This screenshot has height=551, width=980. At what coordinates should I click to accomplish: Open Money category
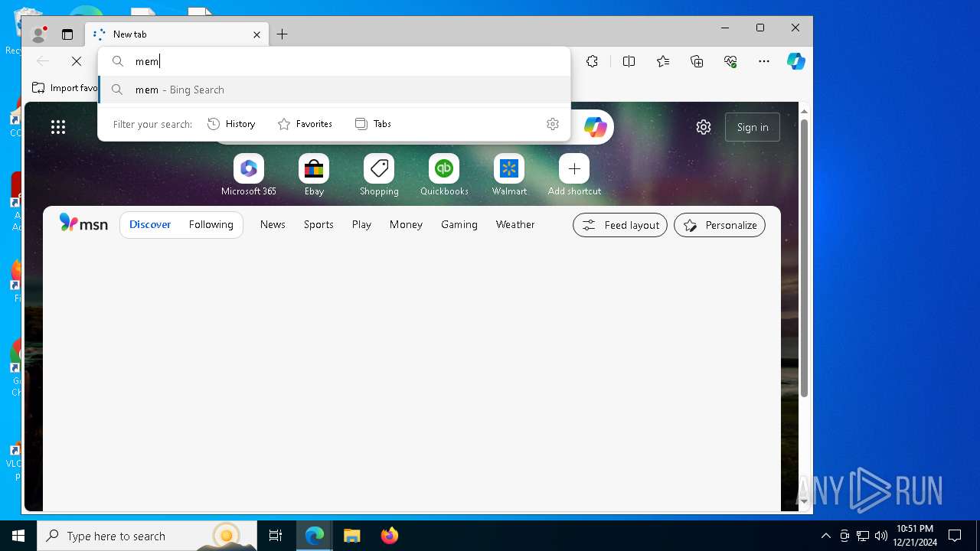(406, 224)
